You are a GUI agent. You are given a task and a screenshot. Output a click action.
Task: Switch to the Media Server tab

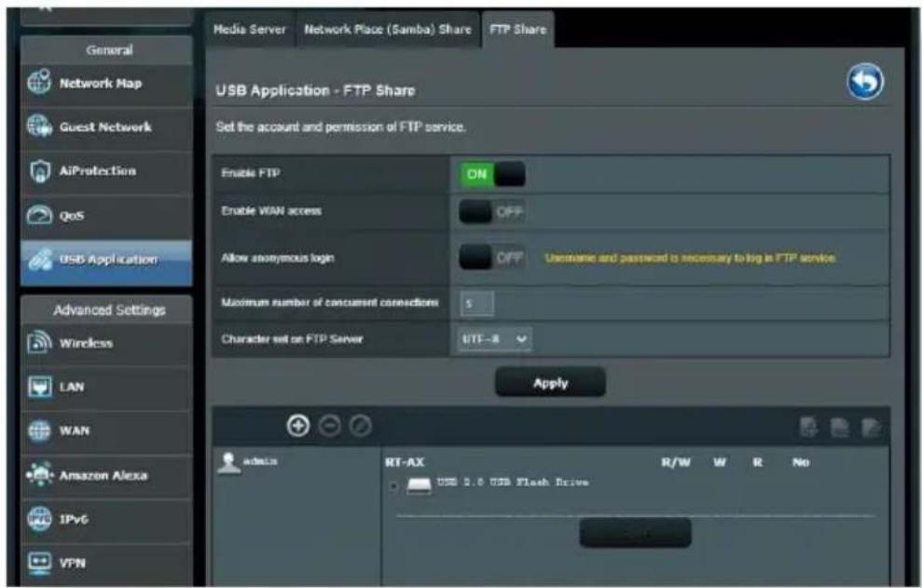[250, 30]
